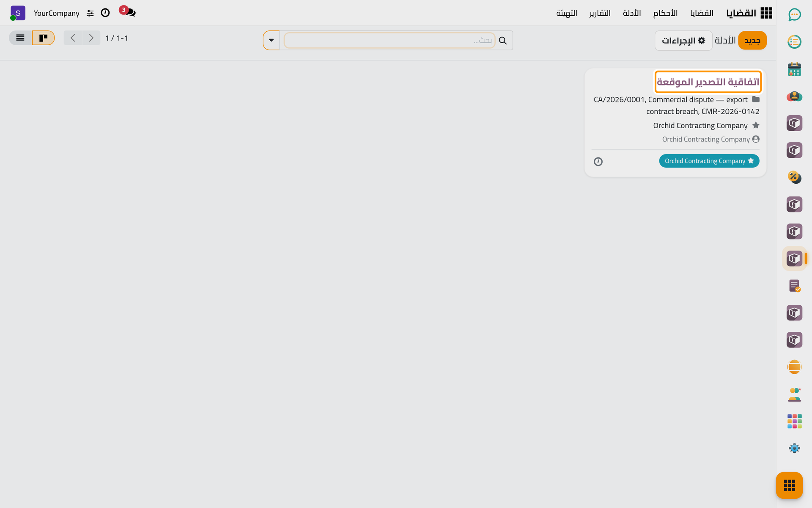Open the القضايا menu item
Screen dimensions: 812x508
(702, 13)
